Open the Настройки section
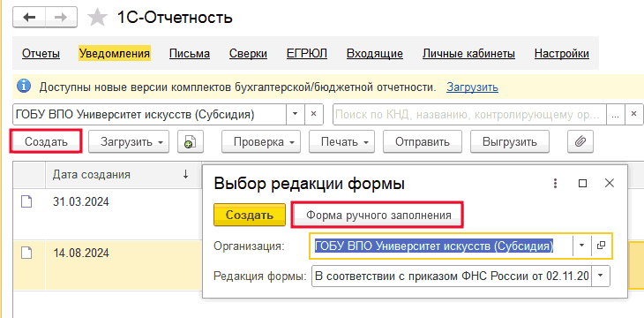The width and height of the screenshot is (644, 318). (562, 54)
